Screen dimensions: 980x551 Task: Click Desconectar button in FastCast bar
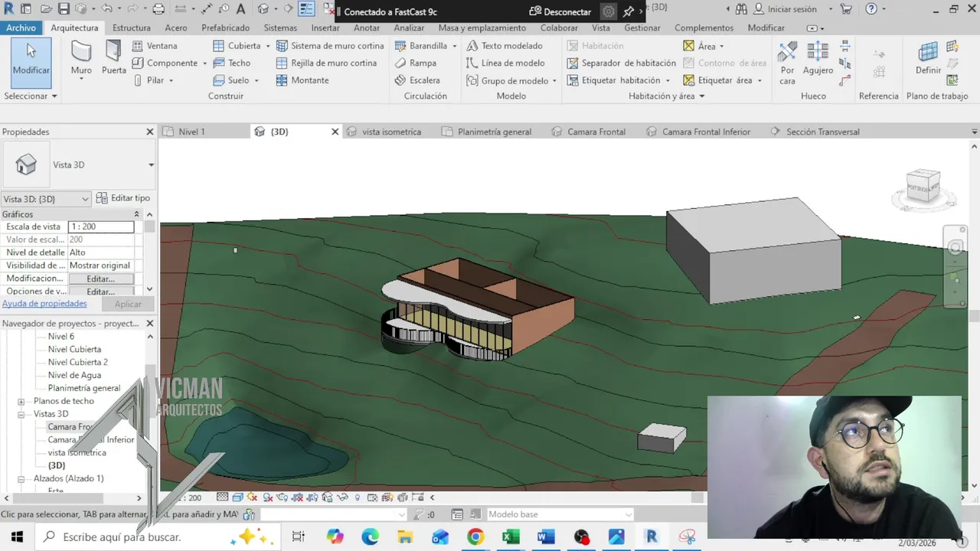(560, 11)
